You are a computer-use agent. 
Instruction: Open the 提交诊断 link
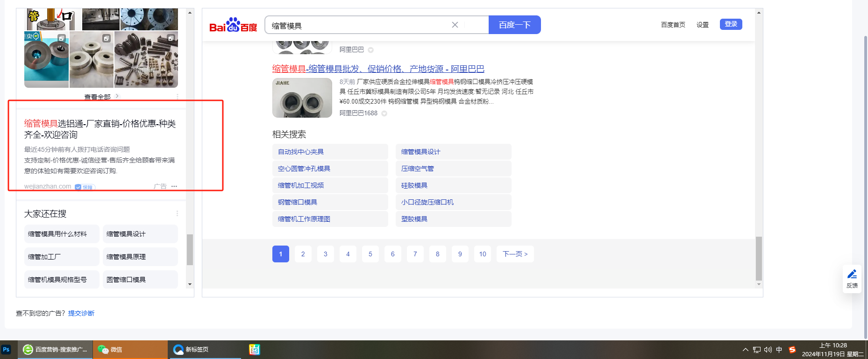tap(81, 313)
